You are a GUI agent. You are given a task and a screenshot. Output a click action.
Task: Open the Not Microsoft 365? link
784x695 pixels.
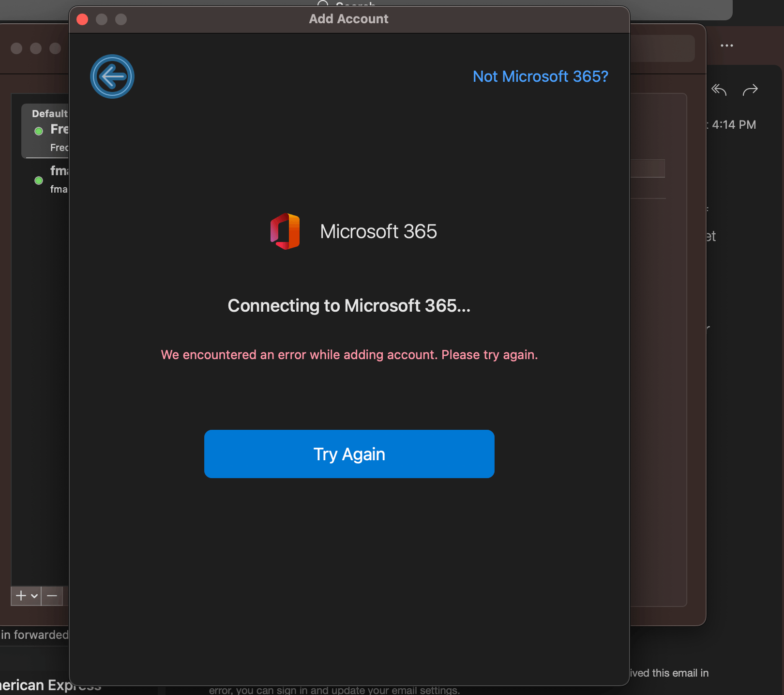540,76
